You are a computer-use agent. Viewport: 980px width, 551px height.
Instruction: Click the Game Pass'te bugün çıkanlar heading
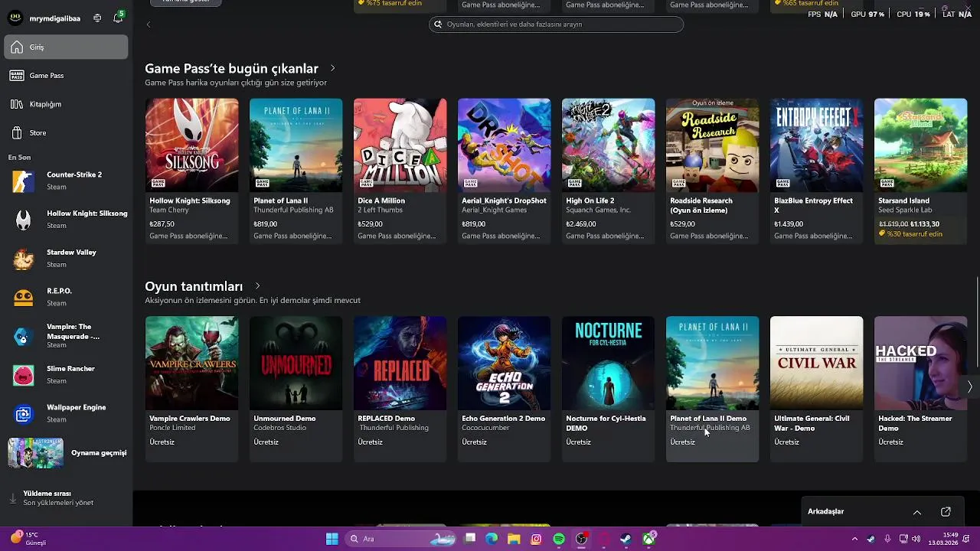[x=231, y=69]
